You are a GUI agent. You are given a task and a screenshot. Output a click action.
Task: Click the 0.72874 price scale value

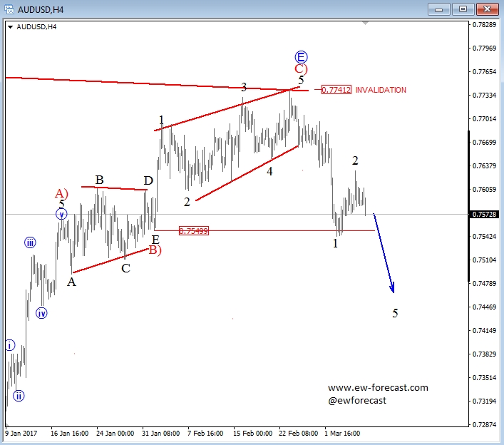click(484, 425)
